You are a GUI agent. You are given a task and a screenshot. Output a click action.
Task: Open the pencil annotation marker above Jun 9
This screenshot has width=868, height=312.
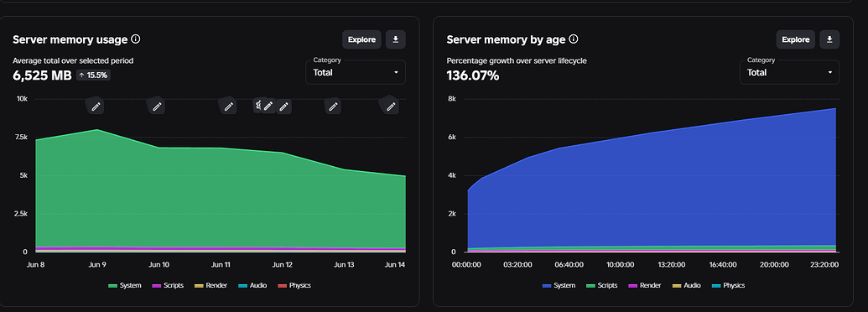[96, 107]
